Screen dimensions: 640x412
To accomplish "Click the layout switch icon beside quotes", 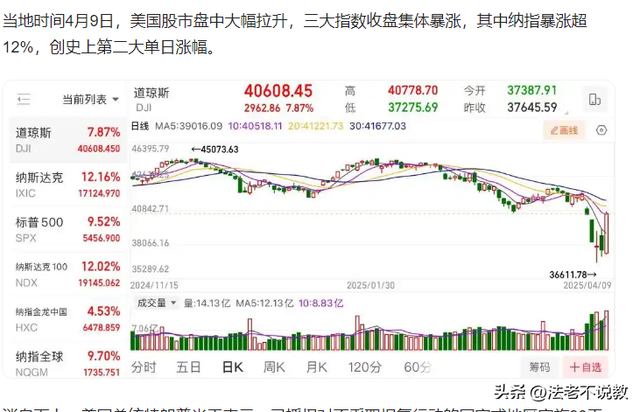I will (594, 99).
